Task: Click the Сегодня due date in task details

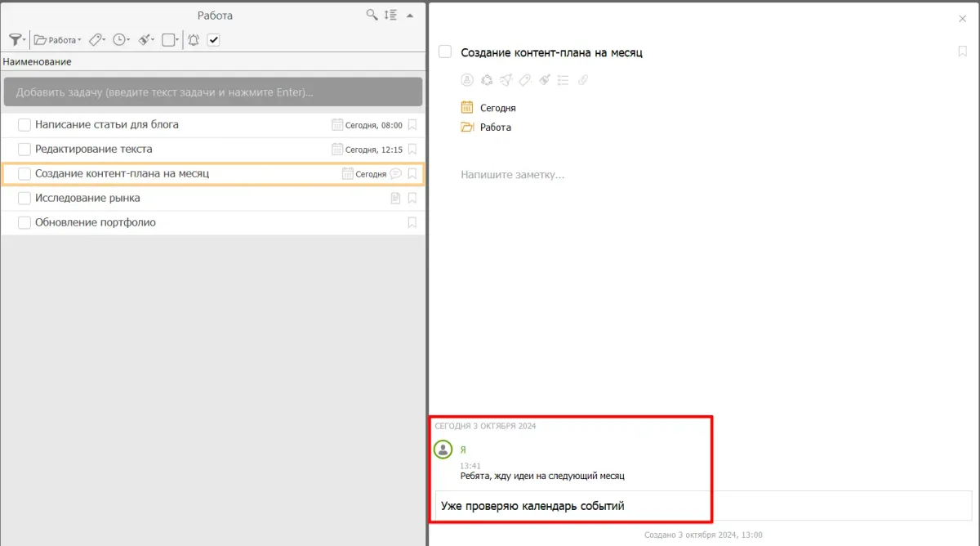Action: click(497, 108)
